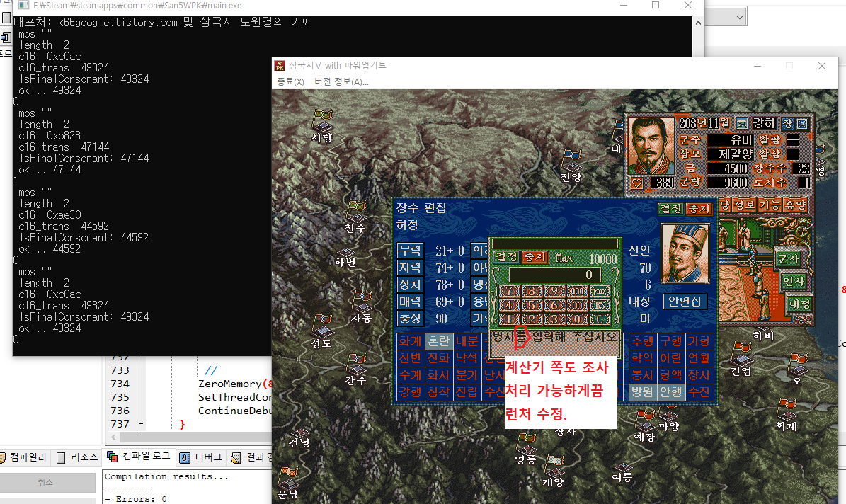846x504 pixels.
Task: Click the calculator number display field
Action: pos(556,275)
